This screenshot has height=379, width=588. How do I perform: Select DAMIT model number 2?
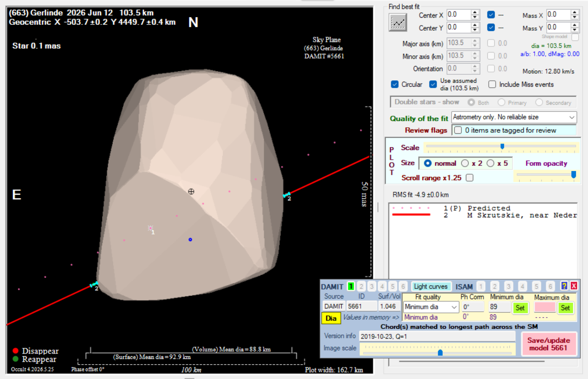pos(362,287)
